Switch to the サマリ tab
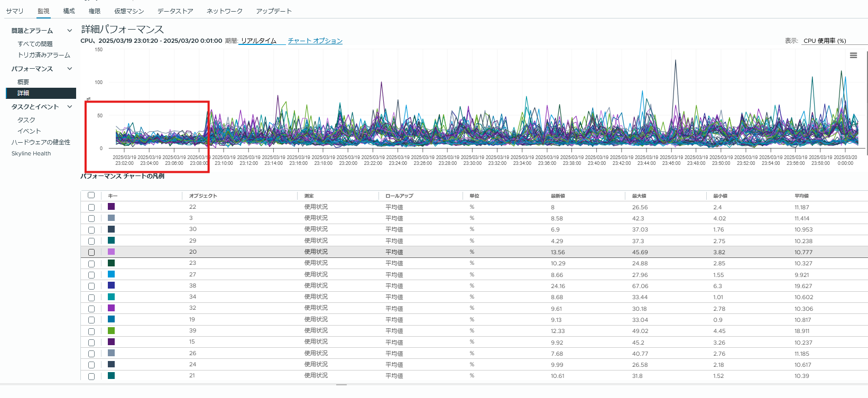Screen dimensions: 868x398 point(15,11)
